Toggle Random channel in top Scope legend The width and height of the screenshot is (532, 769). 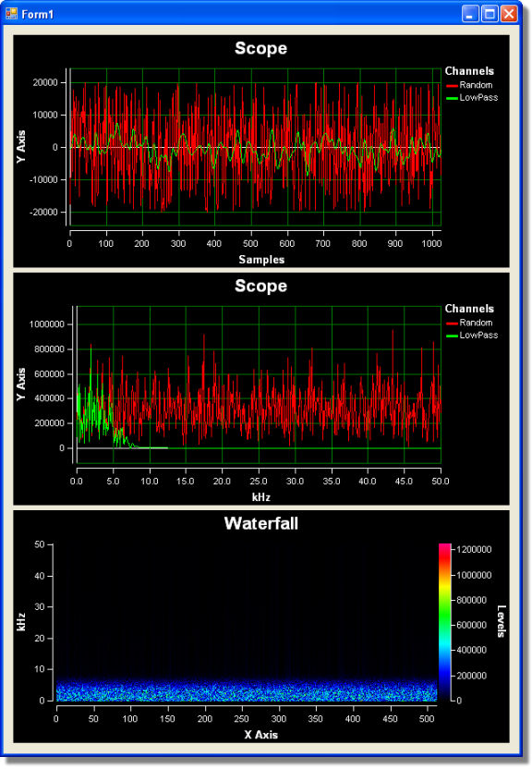[476, 85]
